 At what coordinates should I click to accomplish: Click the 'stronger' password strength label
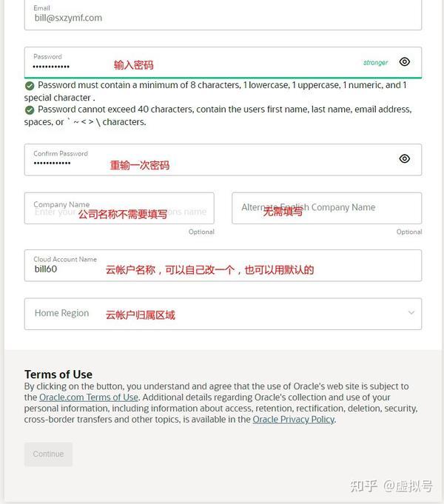tap(375, 63)
